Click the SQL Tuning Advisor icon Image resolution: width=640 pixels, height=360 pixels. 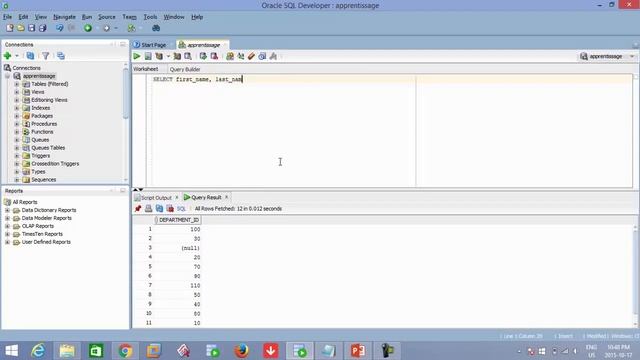pos(188,56)
